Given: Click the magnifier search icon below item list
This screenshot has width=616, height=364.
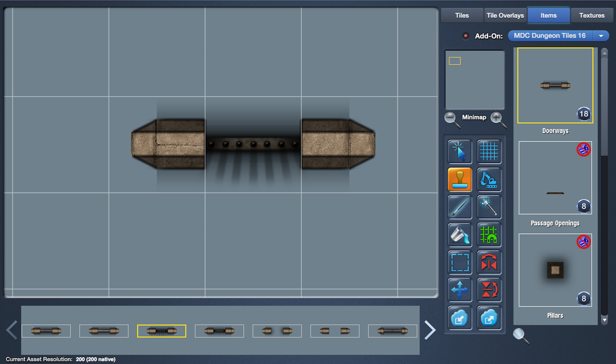Looking at the screenshot, I should (521, 336).
